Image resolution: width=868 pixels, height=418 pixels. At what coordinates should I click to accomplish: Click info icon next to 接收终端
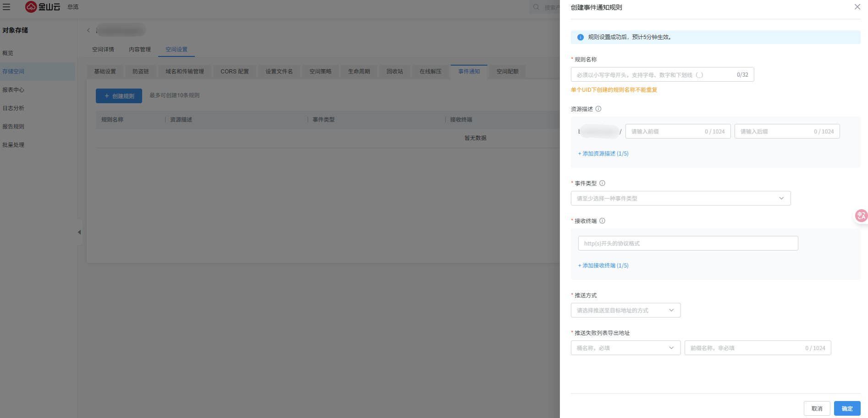pyautogui.click(x=603, y=221)
